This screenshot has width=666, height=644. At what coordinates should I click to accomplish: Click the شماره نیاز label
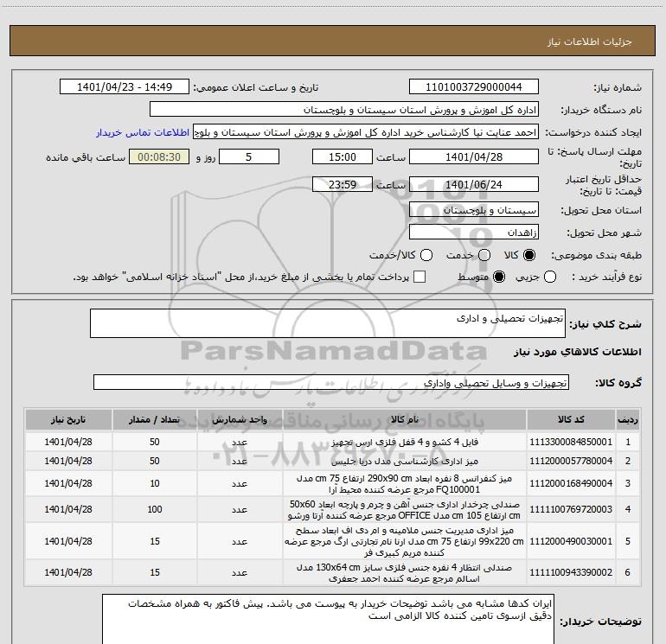[x=618, y=88]
